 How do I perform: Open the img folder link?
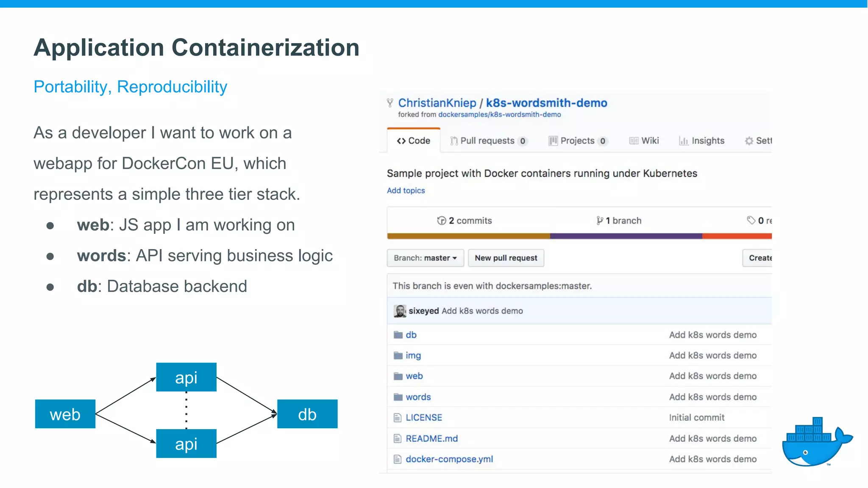413,356
